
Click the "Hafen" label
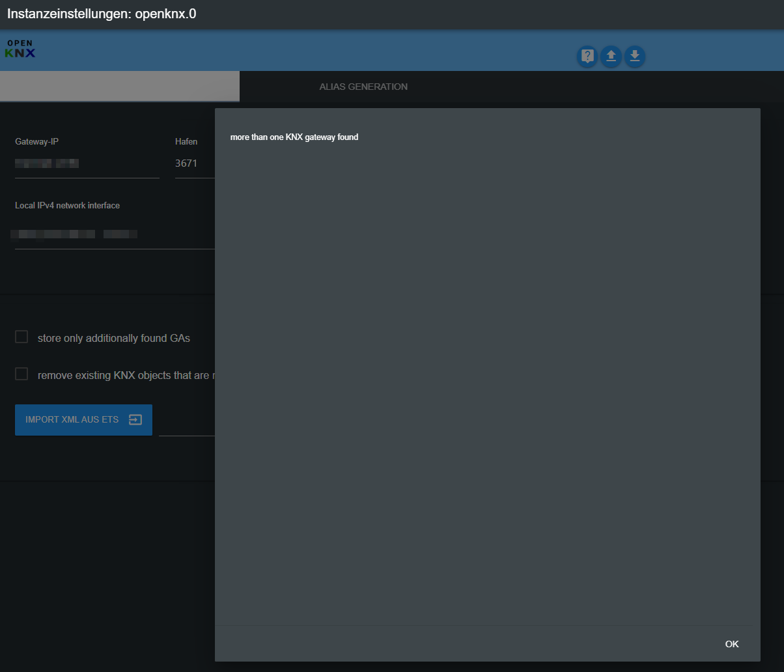[x=186, y=141]
